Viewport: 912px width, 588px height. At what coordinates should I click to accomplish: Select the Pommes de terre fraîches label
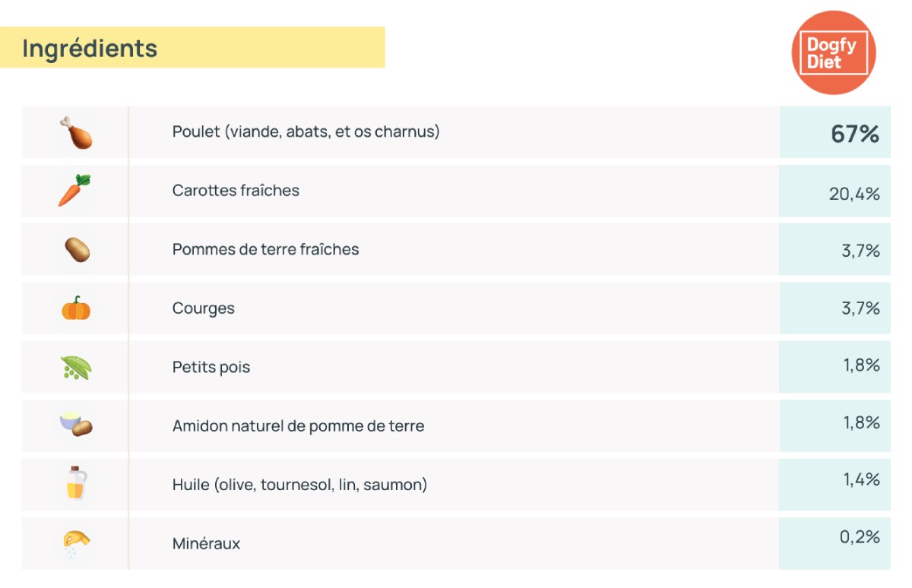click(x=265, y=249)
